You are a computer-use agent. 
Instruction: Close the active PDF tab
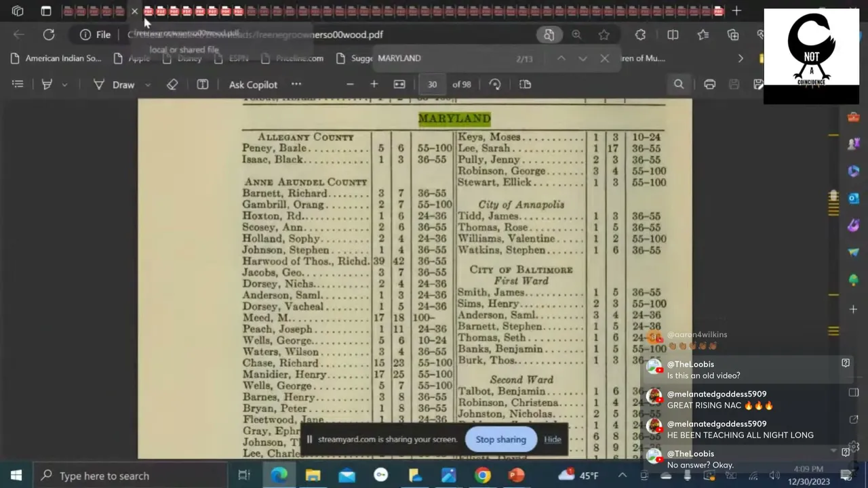coord(134,11)
